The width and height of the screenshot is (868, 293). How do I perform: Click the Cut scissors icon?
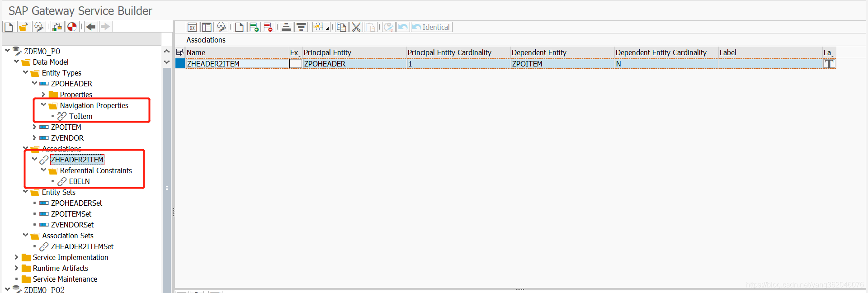356,28
